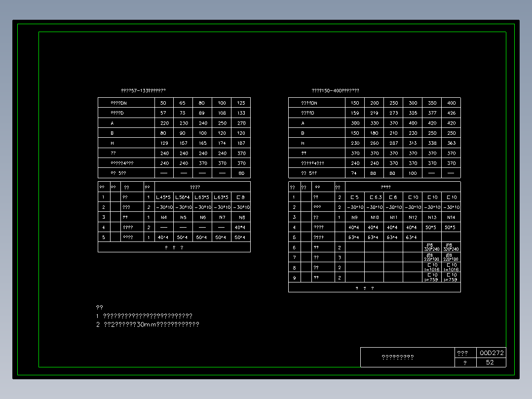Screen dimensions: 532x399
Task: Pick the H value 363
Action: 451,143
